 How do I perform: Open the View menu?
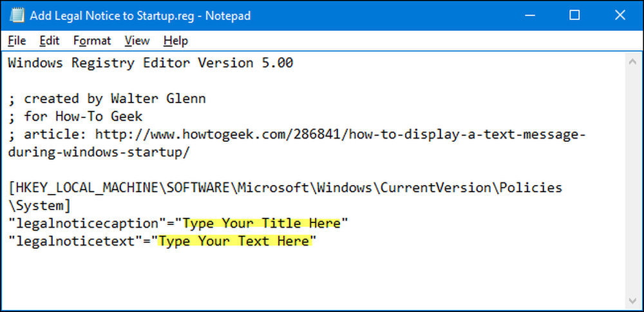[x=137, y=41]
